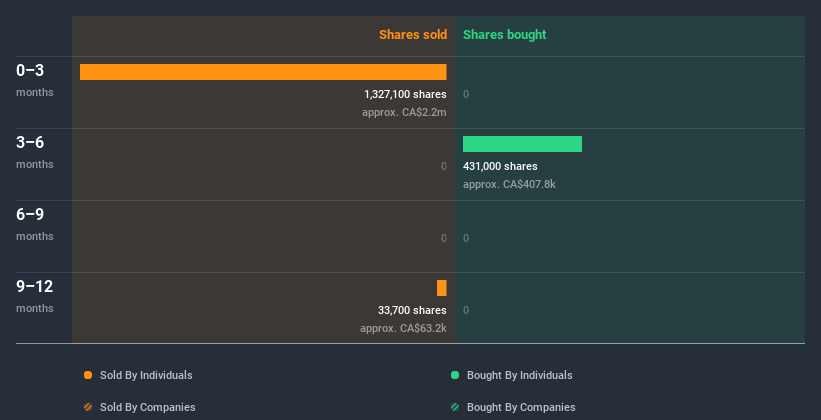Click the approx. CA$2.2m amount text
This screenshot has width=821, height=420.
click(404, 112)
